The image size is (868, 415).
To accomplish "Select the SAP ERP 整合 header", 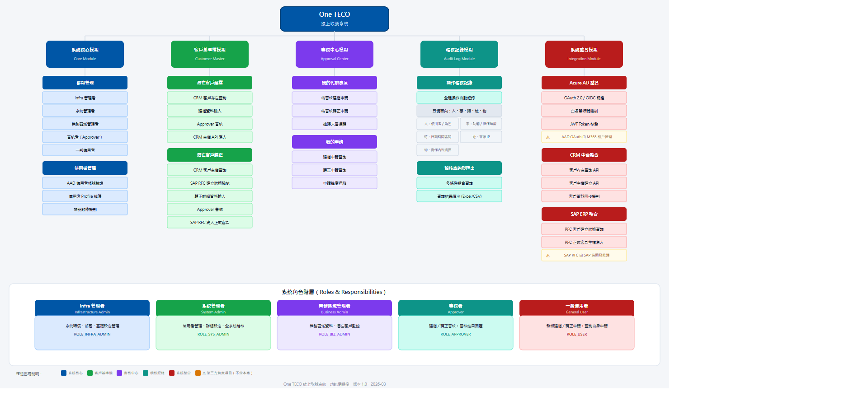I will pyautogui.click(x=584, y=214).
